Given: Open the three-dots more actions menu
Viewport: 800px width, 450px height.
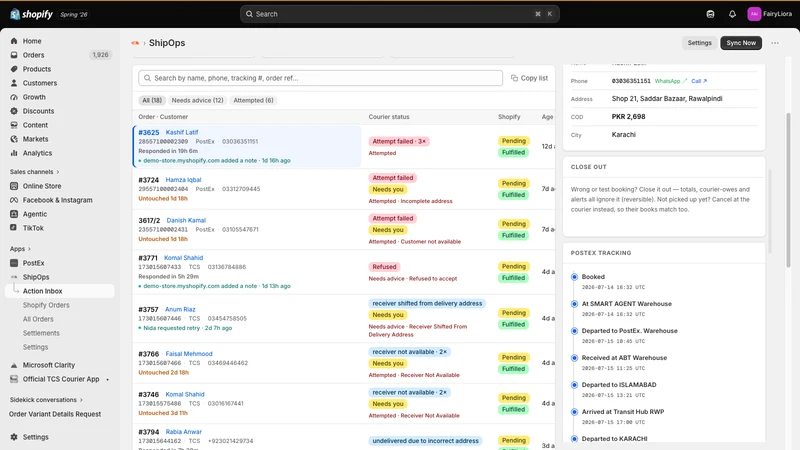Looking at the screenshot, I should point(775,43).
